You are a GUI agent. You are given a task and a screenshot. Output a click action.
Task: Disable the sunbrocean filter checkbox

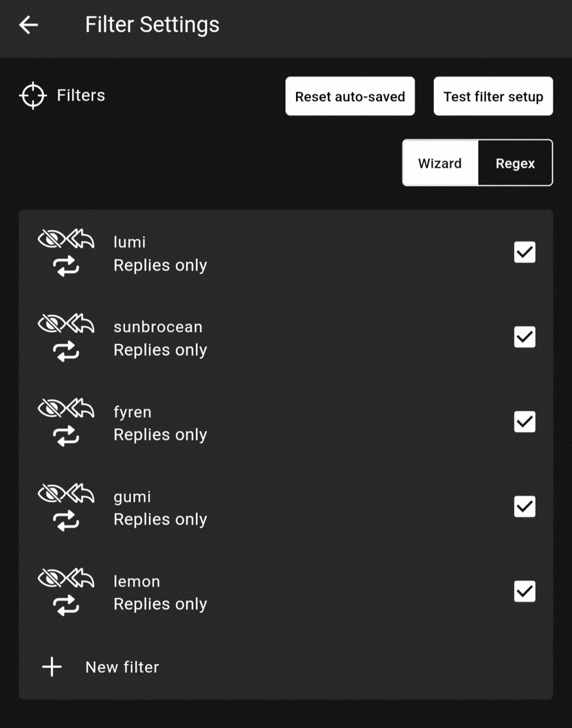click(x=525, y=337)
